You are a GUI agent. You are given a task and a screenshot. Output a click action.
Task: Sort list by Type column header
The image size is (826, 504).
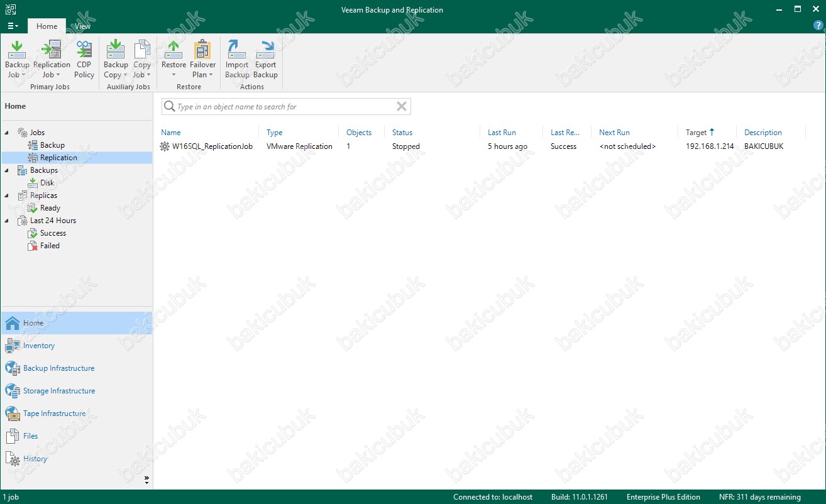click(x=274, y=133)
